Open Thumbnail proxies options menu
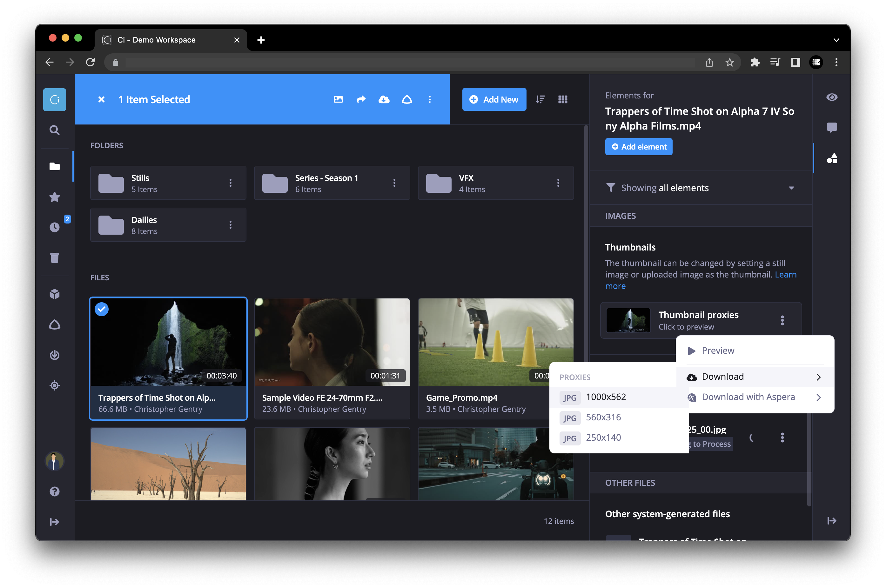 pyautogui.click(x=782, y=320)
